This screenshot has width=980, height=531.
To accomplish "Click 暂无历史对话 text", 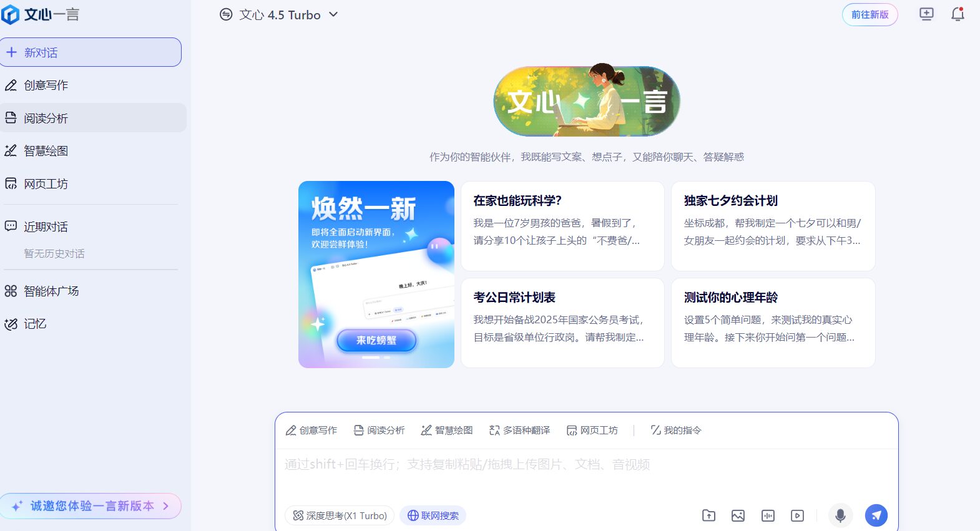I will coord(54,253).
